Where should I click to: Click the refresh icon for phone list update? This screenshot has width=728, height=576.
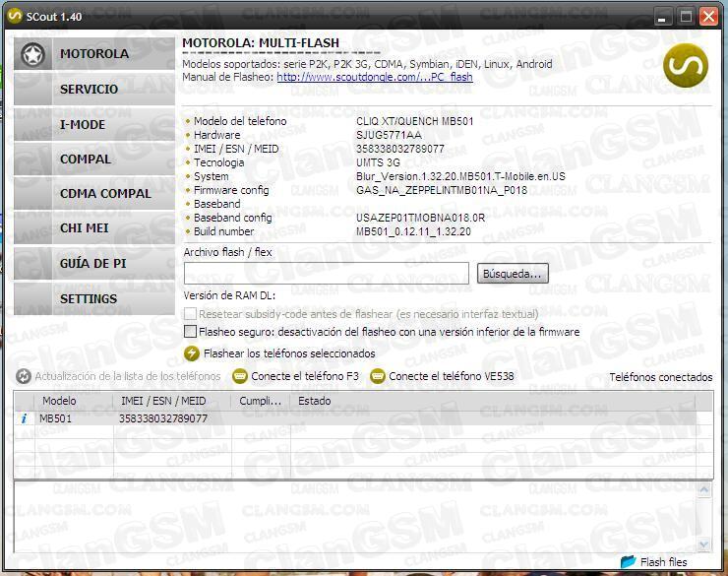pos(24,376)
